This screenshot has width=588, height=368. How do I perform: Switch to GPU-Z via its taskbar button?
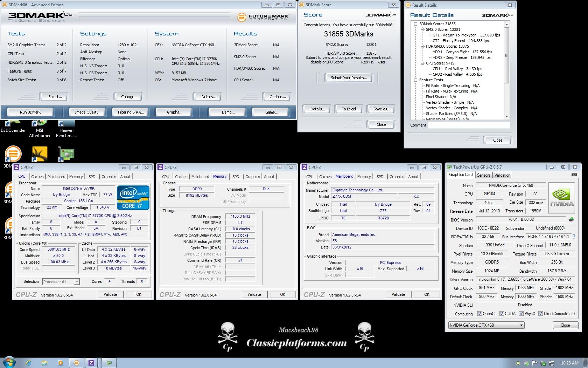[x=109, y=363]
